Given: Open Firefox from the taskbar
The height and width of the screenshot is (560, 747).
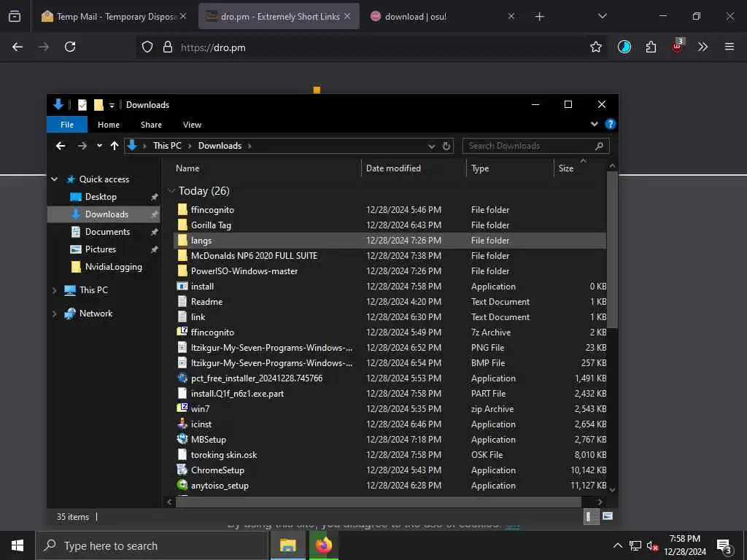Looking at the screenshot, I should pos(323,545).
